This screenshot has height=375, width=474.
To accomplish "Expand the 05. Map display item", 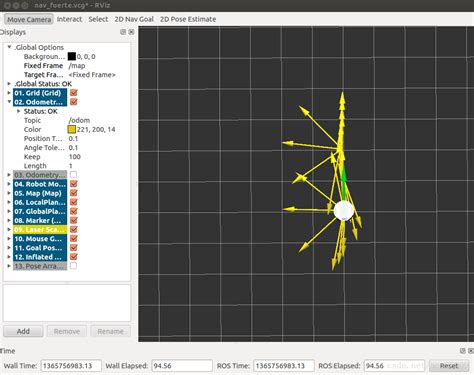I will [9, 193].
